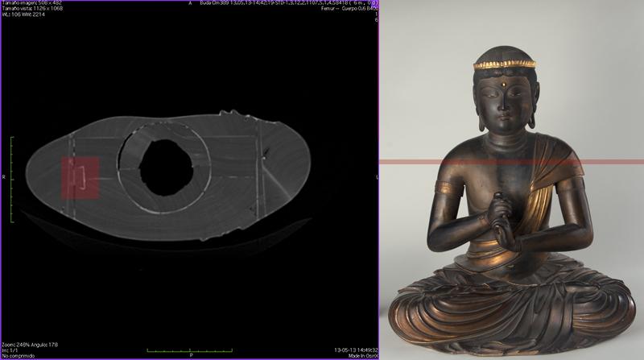Click the gold headband on the Buddha statue
644x360 pixels.
[x=503, y=64]
